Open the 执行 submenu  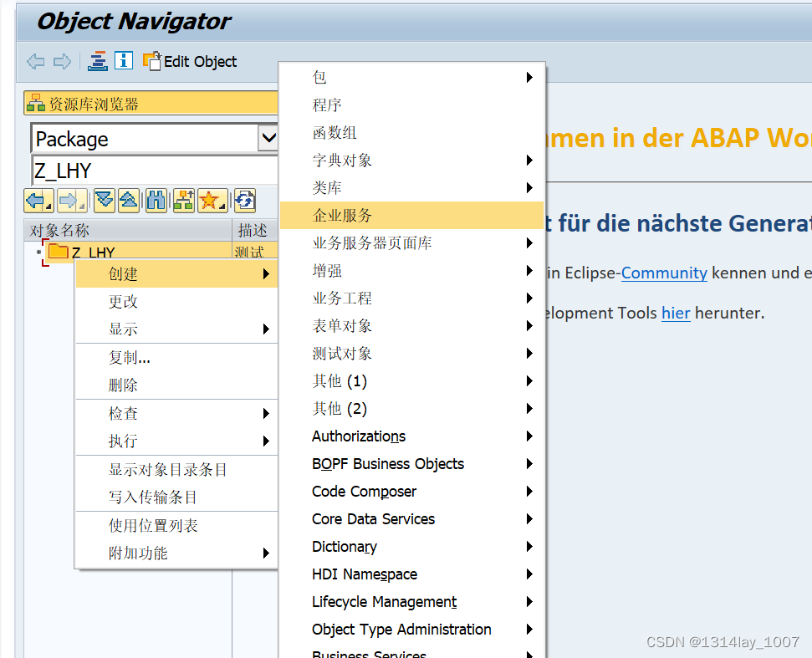click(176, 441)
